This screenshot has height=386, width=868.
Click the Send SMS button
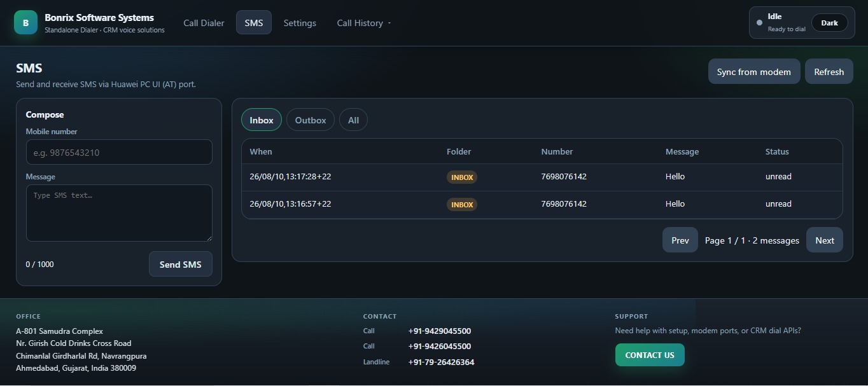[x=180, y=265]
